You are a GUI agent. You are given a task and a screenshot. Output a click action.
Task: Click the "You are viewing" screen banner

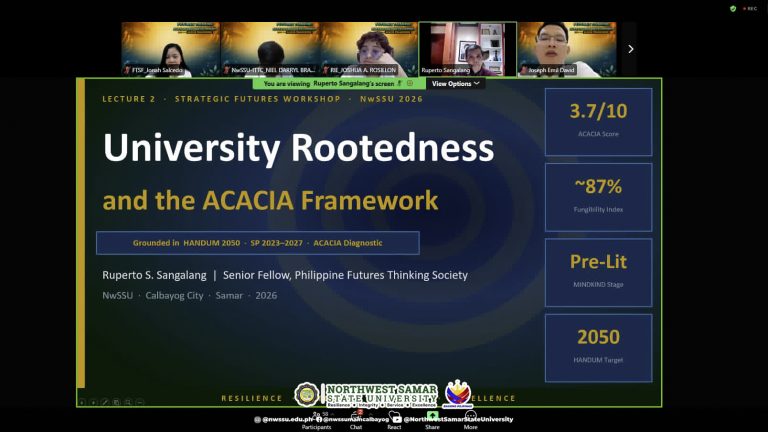click(x=339, y=84)
